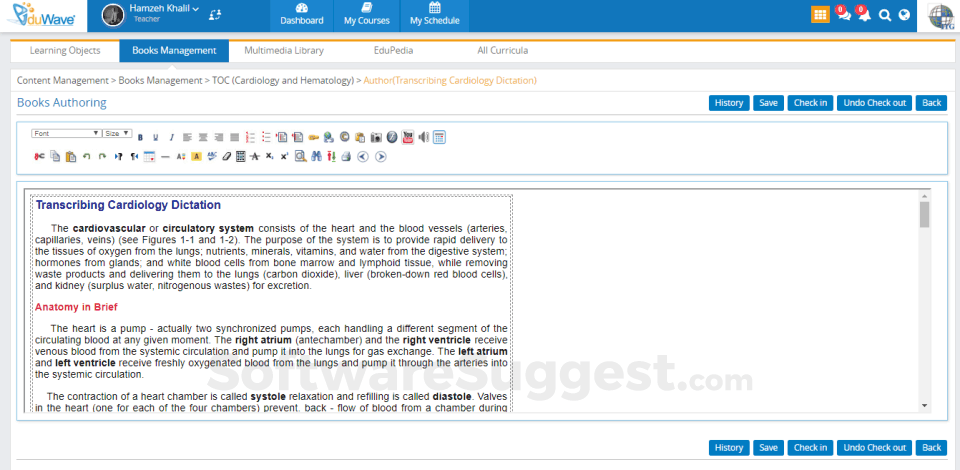This screenshot has width=960, height=470.
Task: Insert table icon in toolbar
Action: pyautogui.click(x=149, y=157)
